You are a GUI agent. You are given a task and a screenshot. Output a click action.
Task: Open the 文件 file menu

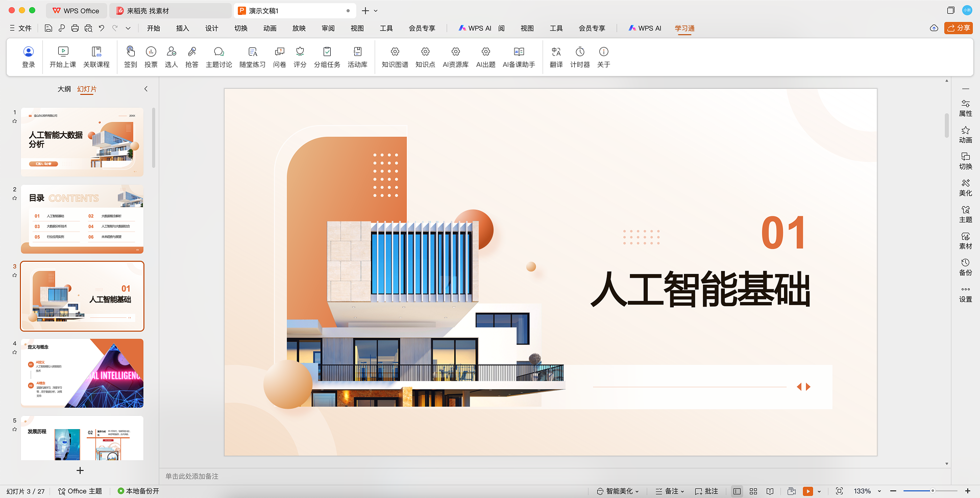click(x=20, y=28)
